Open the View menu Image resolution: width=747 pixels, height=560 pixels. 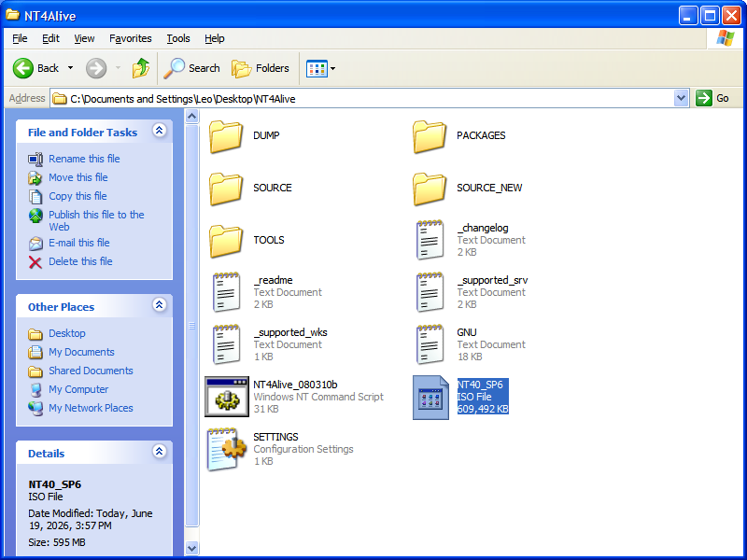coord(84,38)
